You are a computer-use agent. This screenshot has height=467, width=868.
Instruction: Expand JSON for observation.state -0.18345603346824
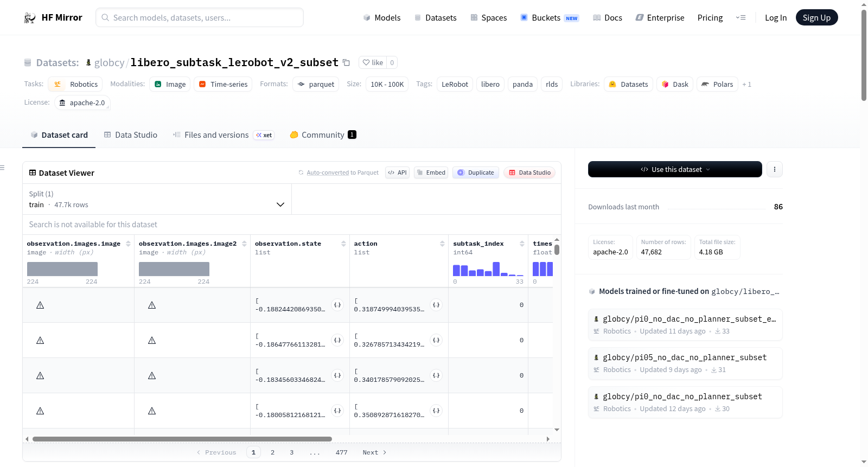[337, 375]
